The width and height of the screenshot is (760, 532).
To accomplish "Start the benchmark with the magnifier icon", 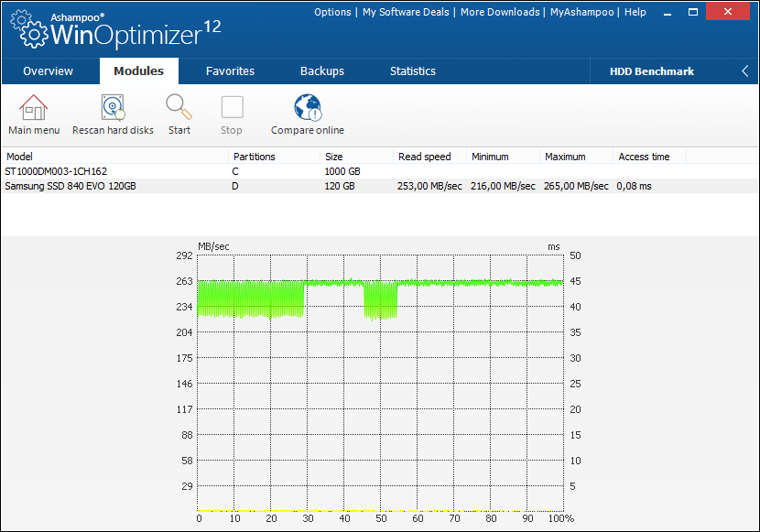I will [x=179, y=107].
